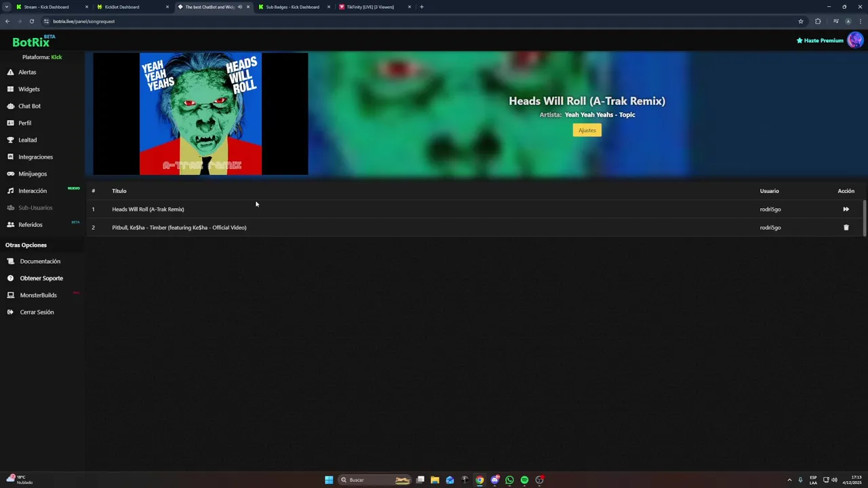This screenshot has height=488, width=868.
Task: Bookmark this page with the star icon
Action: pos(800,21)
